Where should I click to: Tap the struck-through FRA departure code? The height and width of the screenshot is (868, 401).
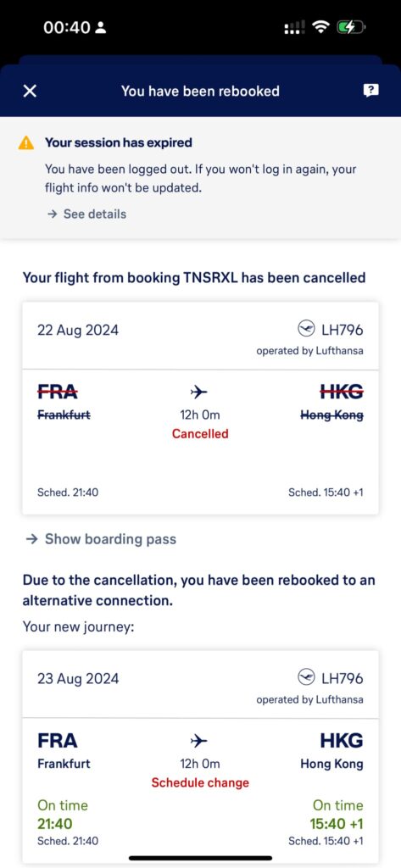point(58,392)
